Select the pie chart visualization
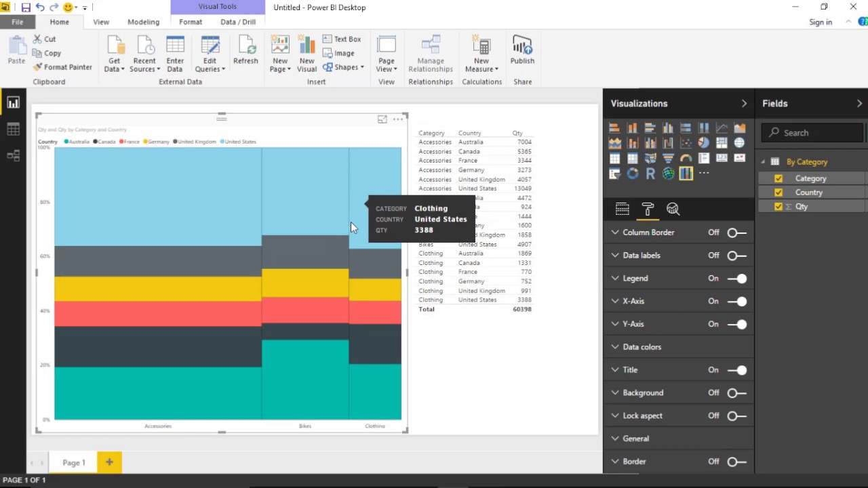 (x=704, y=143)
